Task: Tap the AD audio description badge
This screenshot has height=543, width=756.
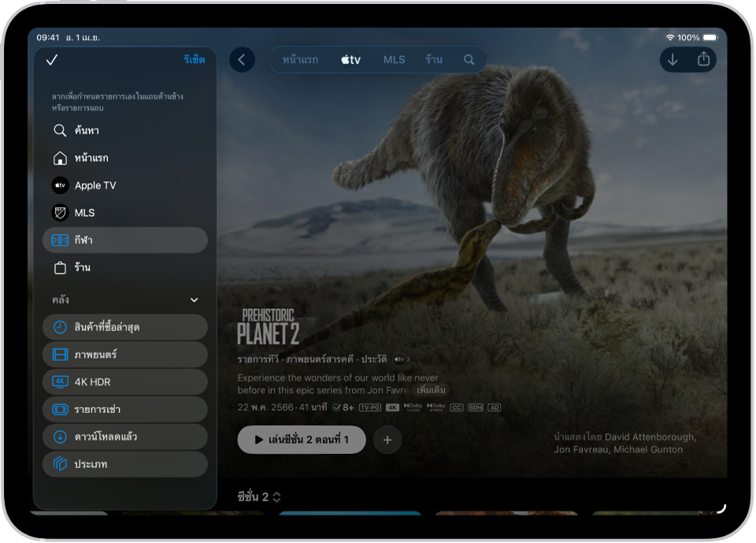Action: point(495,407)
